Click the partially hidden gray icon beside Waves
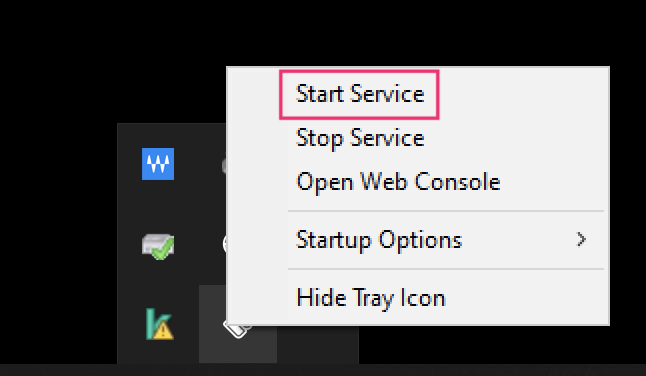Image resolution: width=646 pixels, height=376 pixels. pos(224,166)
